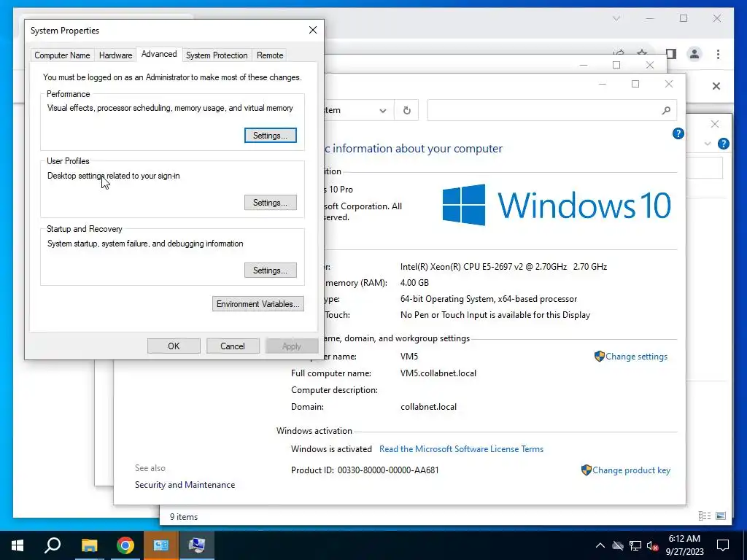Open User Profiles Settings button
747x560 pixels.
click(270, 203)
